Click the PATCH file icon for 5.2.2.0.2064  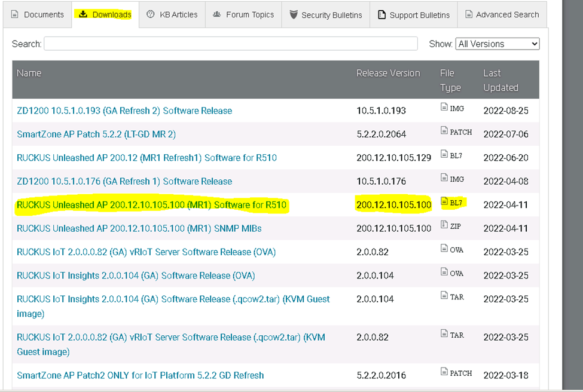click(444, 130)
